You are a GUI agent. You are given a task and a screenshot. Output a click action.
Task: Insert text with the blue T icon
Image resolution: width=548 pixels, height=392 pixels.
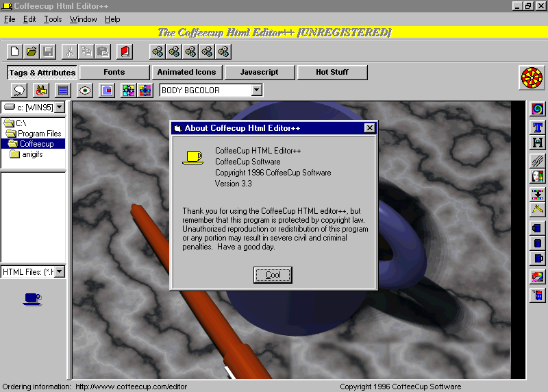pyautogui.click(x=538, y=127)
